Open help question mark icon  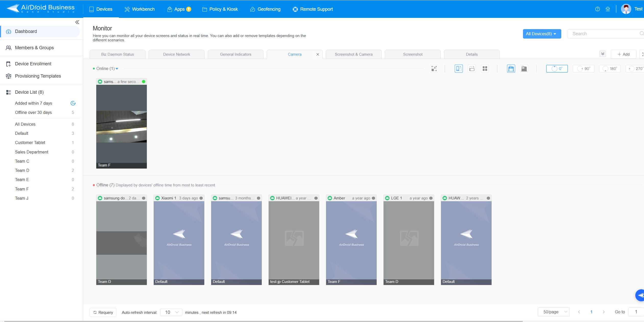pos(597,9)
